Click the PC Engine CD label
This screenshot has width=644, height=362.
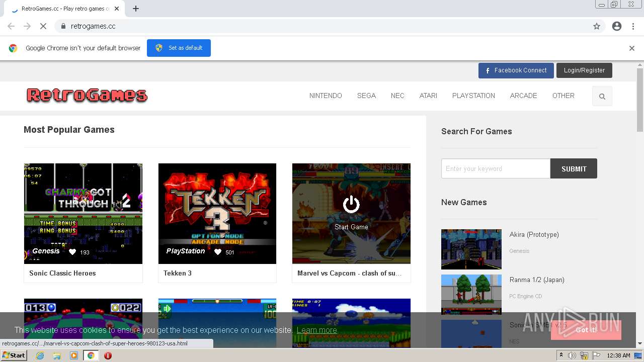tap(526, 296)
